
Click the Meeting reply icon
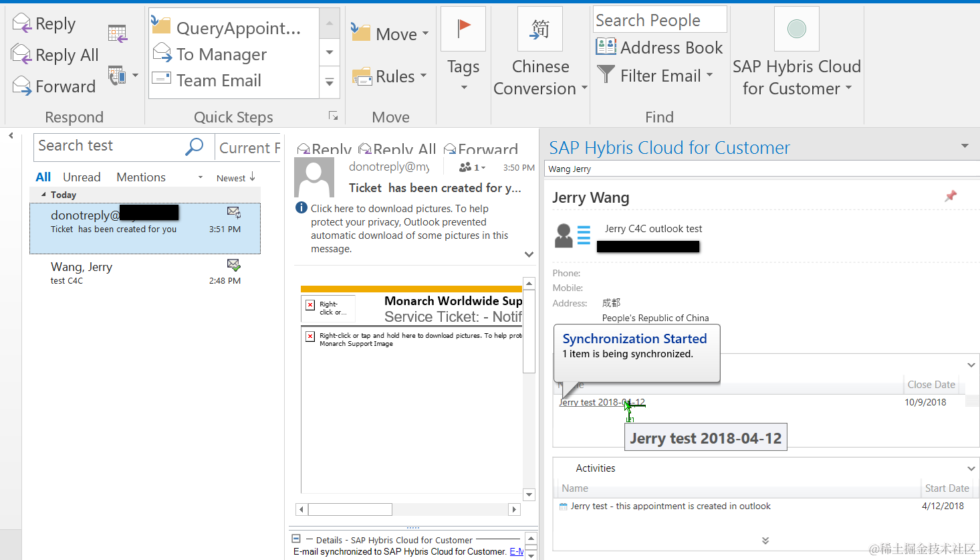click(x=118, y=33)
